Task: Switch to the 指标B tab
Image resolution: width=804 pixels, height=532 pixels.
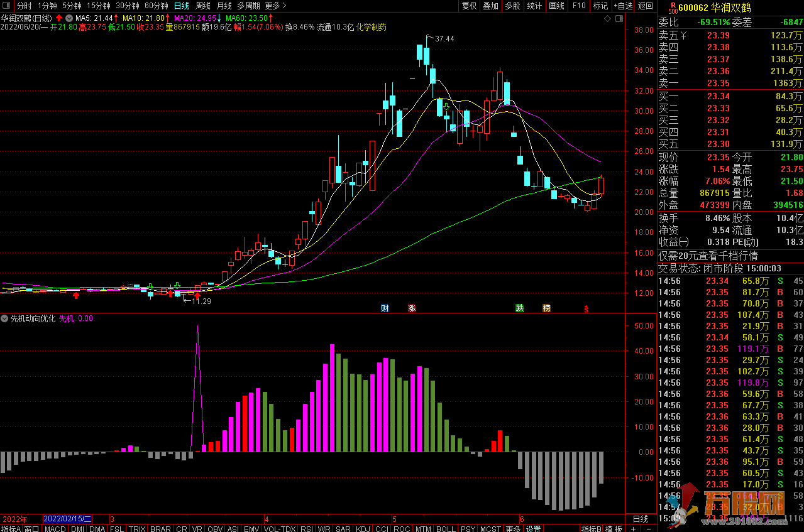Action: click(x=591, y=528)
